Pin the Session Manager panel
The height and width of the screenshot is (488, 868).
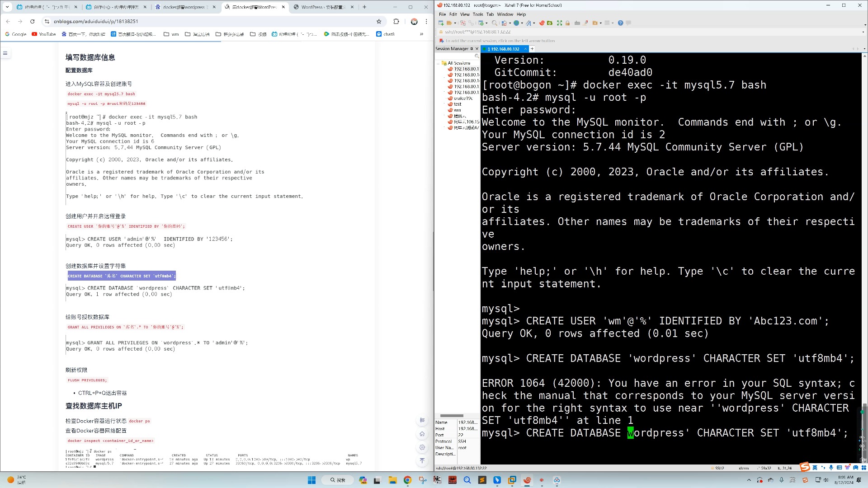coord(472,49)
